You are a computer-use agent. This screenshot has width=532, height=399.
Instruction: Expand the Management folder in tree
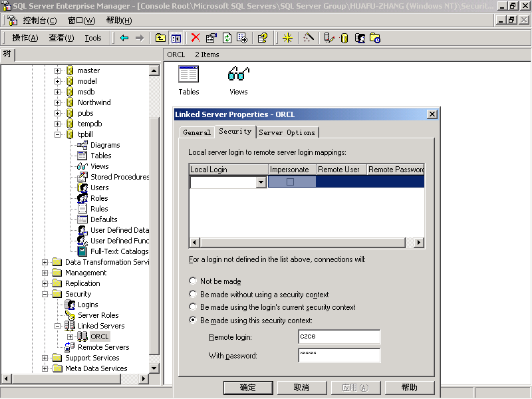tap(45, 273)
